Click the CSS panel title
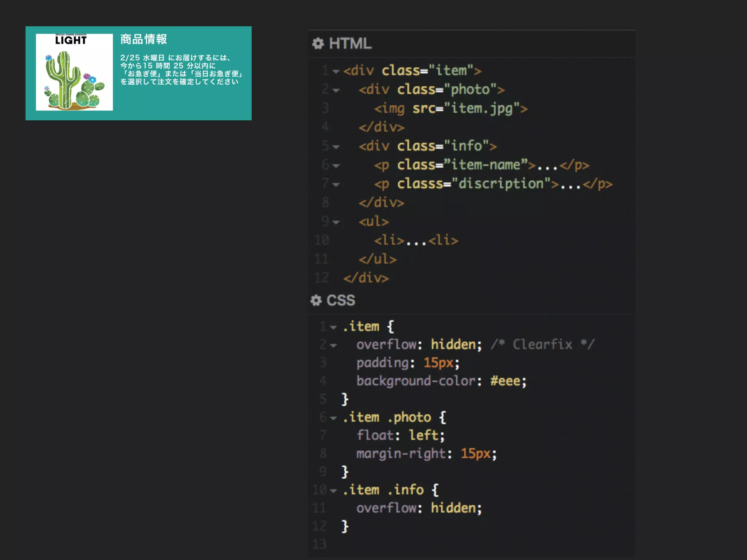The height and width of the screenshot is (560, 747). [x=341, y=300]
